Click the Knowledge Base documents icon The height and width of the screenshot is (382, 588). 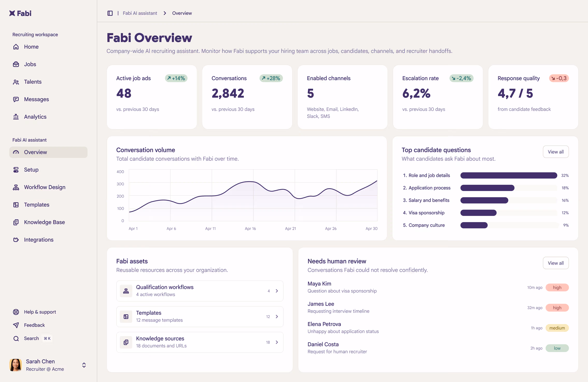click(x=16, y=222)
